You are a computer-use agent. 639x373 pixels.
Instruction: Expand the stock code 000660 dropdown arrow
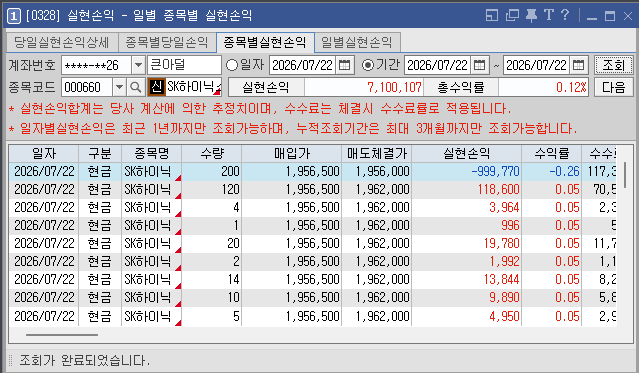point(119,87)
